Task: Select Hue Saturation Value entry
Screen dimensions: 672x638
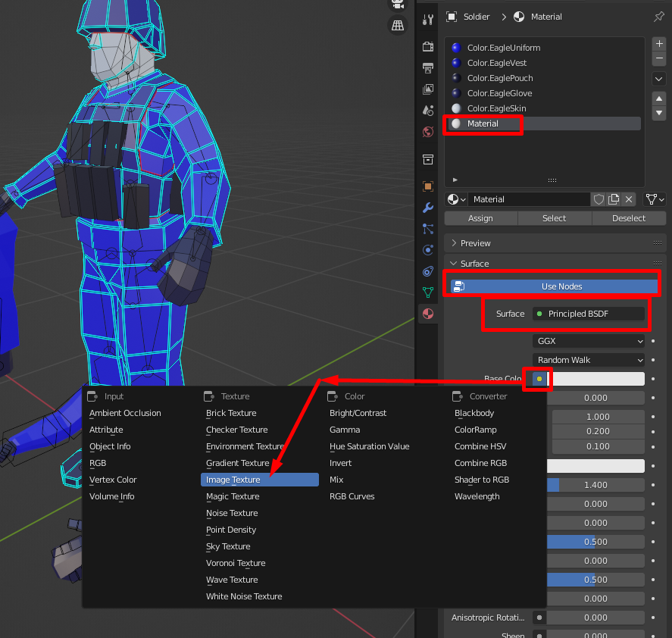Action: tap(370, 446)
